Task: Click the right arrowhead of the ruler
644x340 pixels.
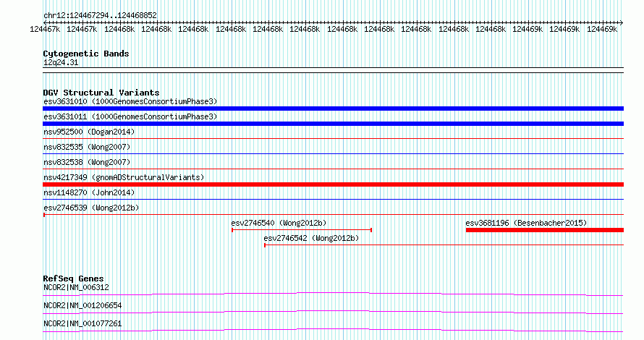Action: coord(622,22)
